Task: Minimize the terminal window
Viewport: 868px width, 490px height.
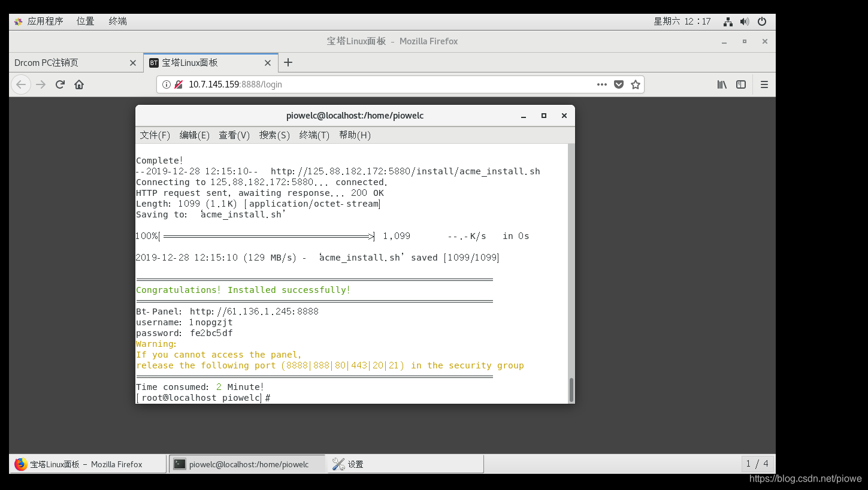Action: click(524, 116)
